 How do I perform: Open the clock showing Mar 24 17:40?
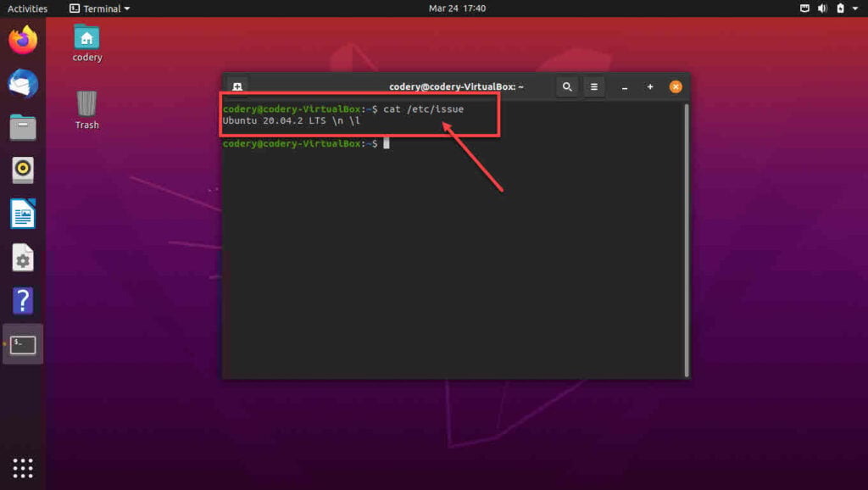coord(457,8)
